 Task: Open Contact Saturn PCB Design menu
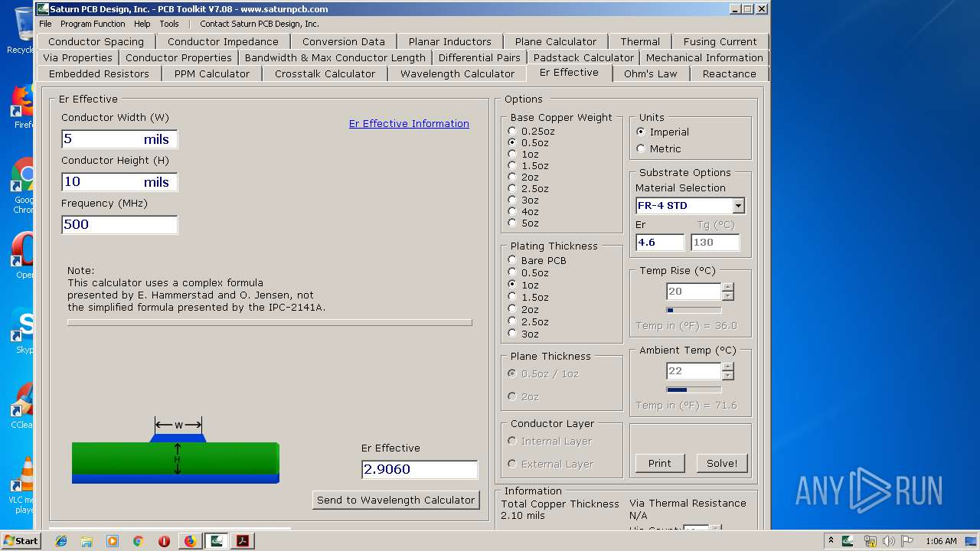click(x=260, y=24)
